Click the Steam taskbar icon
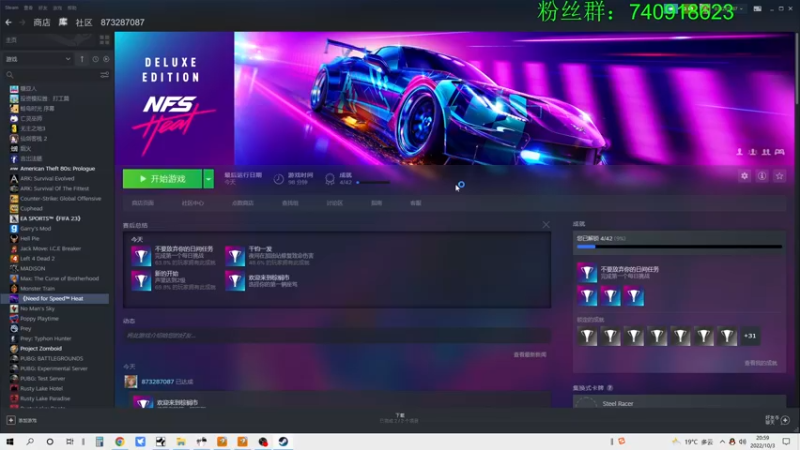800x450 pixels. point(283,441)
